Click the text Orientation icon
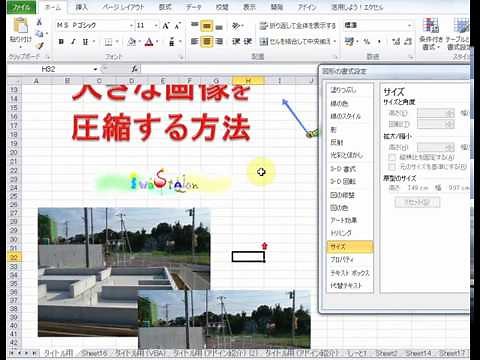Image resolution: width=480 pixels, height=360 pixels. 236,26
